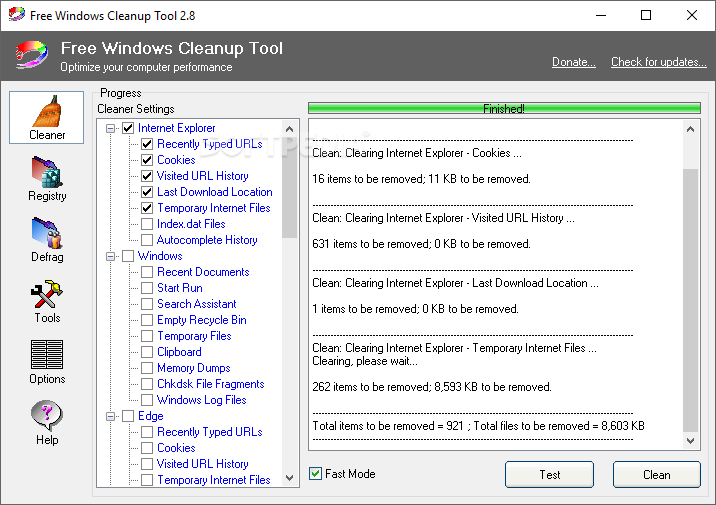Click the 'Clearing, please wait...' log line

(x=364, y=362)
